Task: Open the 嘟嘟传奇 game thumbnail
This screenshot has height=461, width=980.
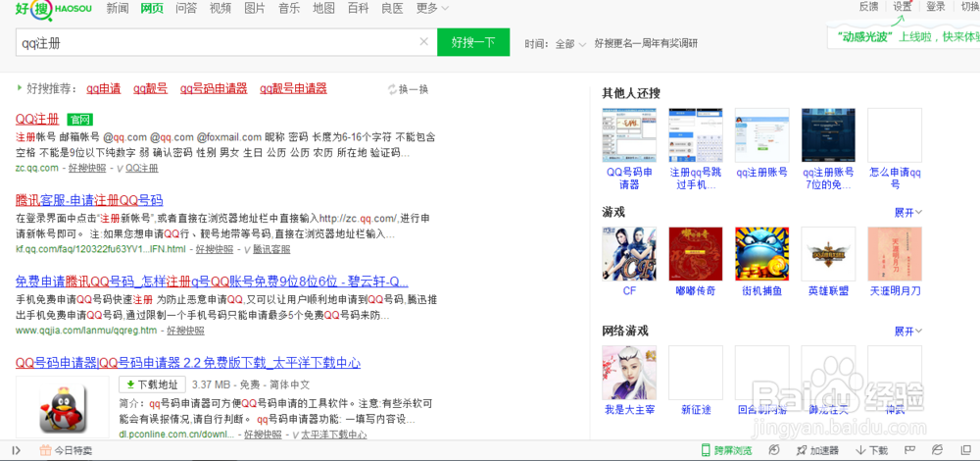Action: point(695,254)
